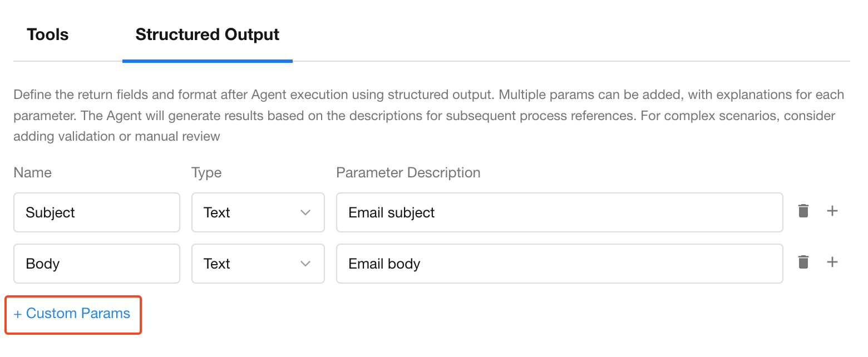868x357 pixels.
Task: Click the Parameter Description column header
Action: click(408, 172)
